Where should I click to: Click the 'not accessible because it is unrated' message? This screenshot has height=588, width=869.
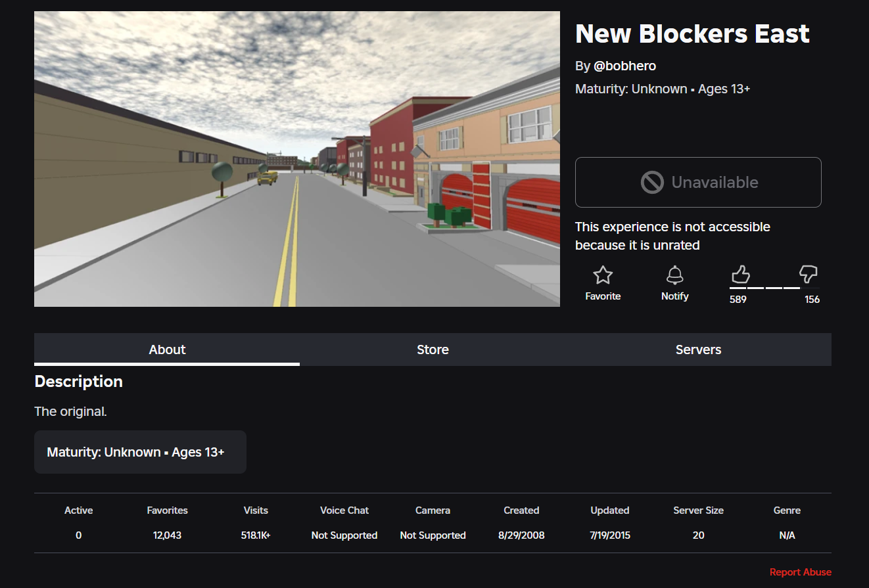tap(672, 236)
